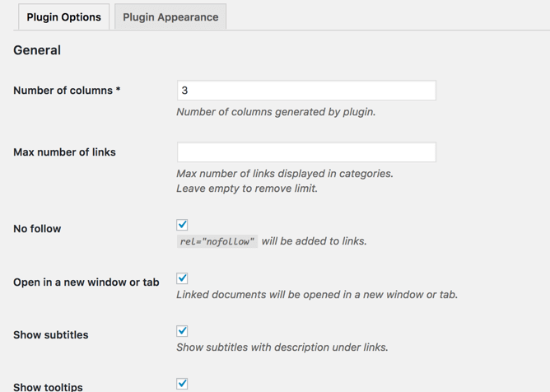
Task: Click the "Open in a new window or tab" label
Action: click(x=86, y=282)
